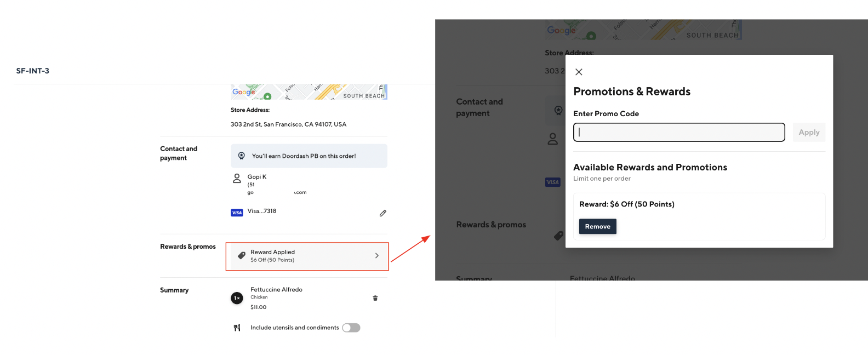
Task: Click the Enter Promo Code field
Action: tap(679, 132)
